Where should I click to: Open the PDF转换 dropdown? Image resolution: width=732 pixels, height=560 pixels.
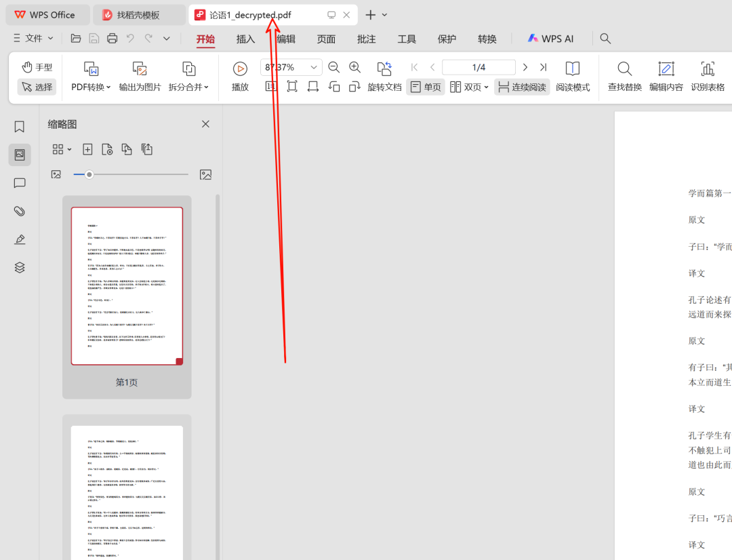coord(91,77)
